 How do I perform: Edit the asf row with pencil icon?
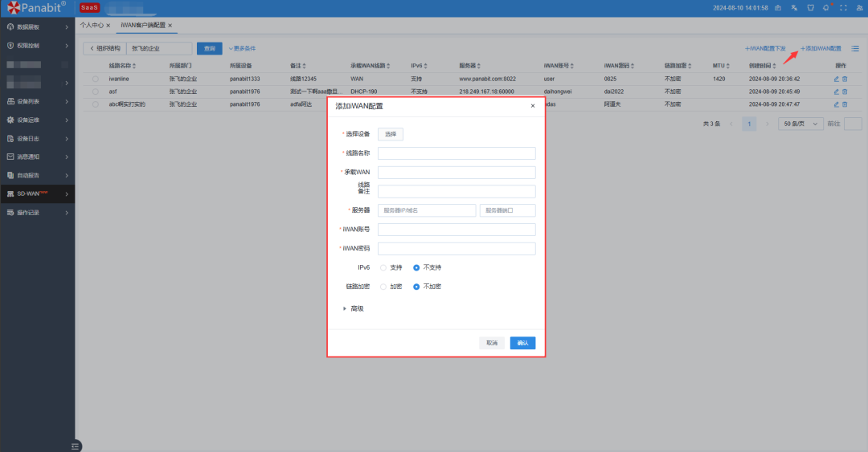[837, 92]
